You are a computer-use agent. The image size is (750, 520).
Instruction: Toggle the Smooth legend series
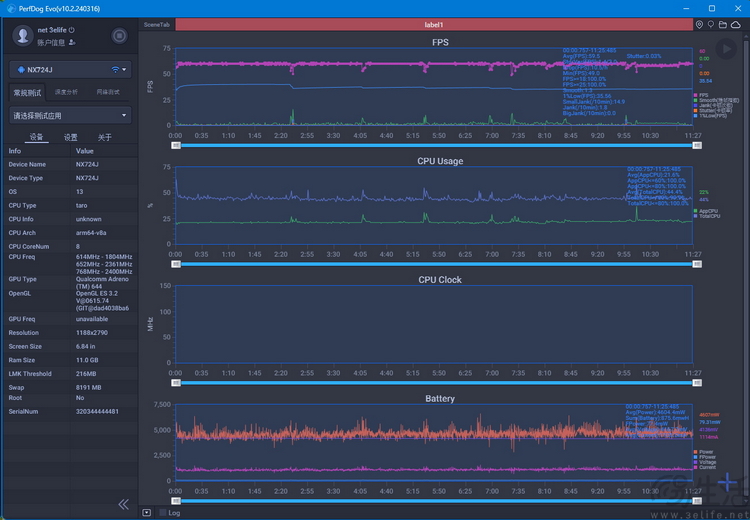click(x=716, y=100)
